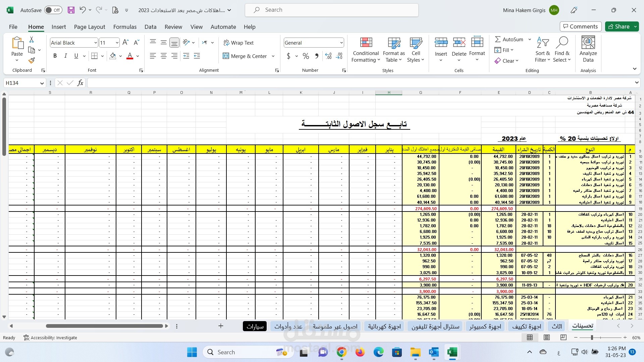Expand the formula bar chevron
Image resolution: width=644 pixels, height=362 pixels.
tap(637, 83)
